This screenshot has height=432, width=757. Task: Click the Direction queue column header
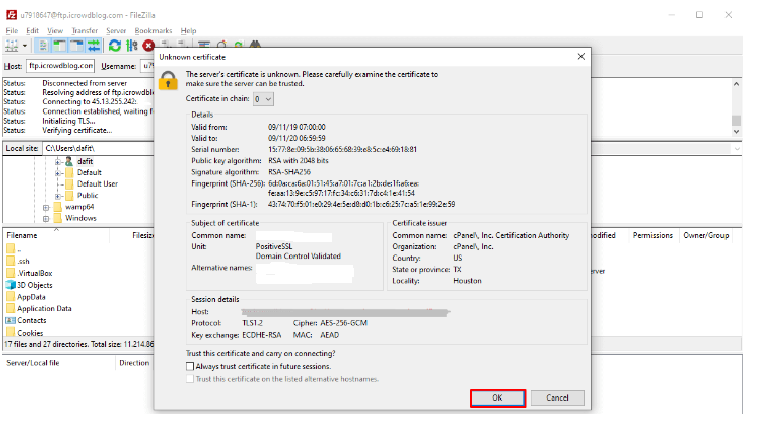134,363
